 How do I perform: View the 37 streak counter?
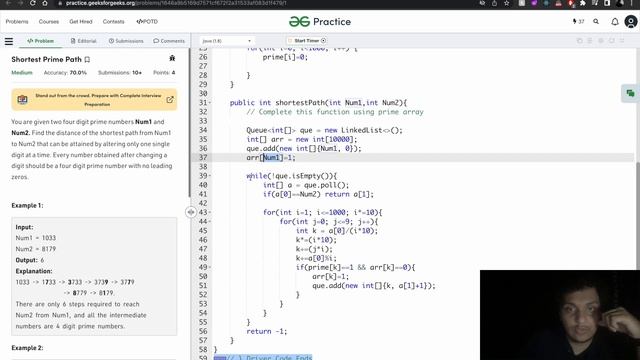pos(578,22)
